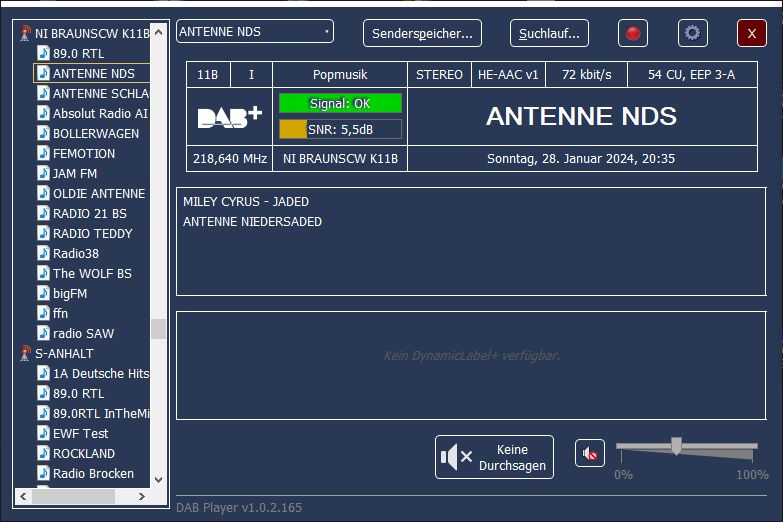Click the ANTENNE NIEDERSADED text line

coord(253,222)
